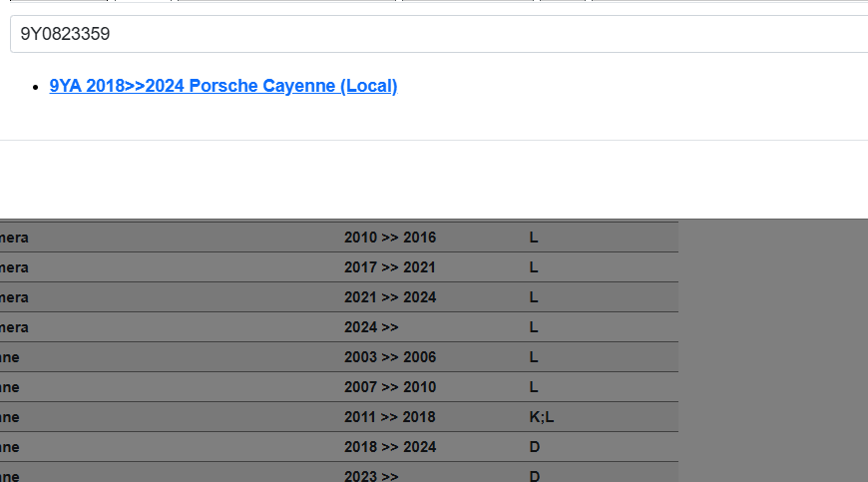The height and width of the screenshot is (482, 868).
Task: Click the K;L market code cell
Action: (541, 417)
